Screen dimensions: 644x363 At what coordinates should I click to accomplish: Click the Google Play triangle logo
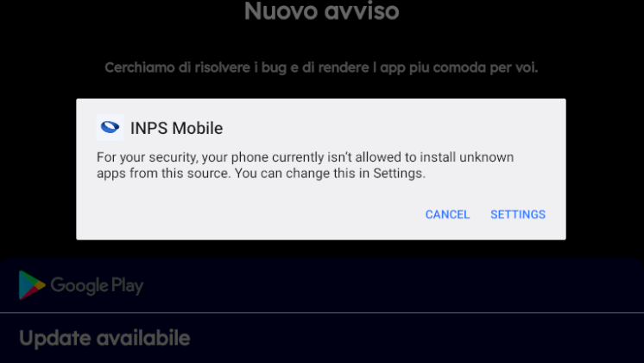tap(32, 285)
